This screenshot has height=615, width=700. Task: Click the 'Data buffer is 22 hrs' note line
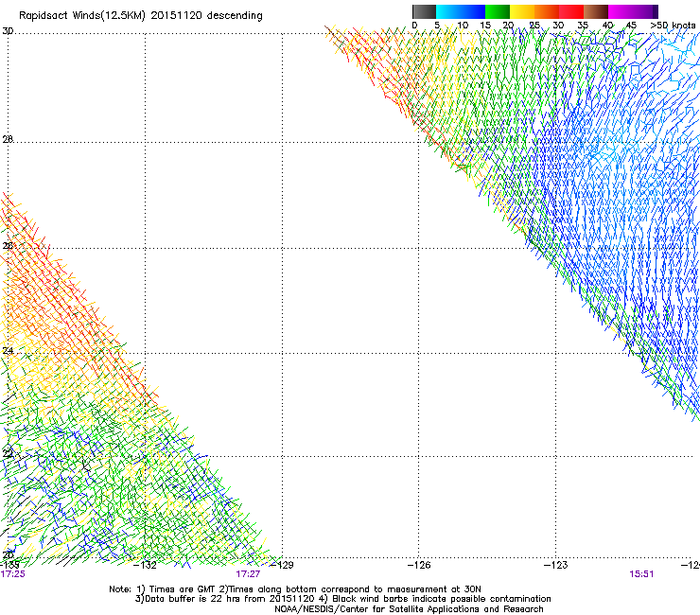(342, 599)
